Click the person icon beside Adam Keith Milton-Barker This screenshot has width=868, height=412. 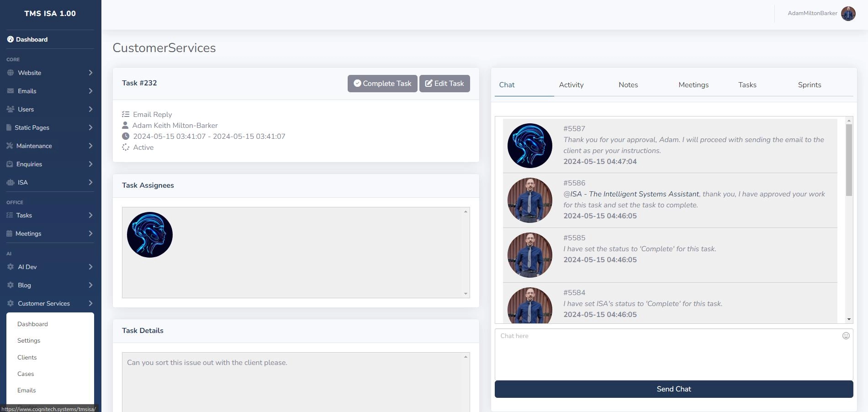[125, 125]
